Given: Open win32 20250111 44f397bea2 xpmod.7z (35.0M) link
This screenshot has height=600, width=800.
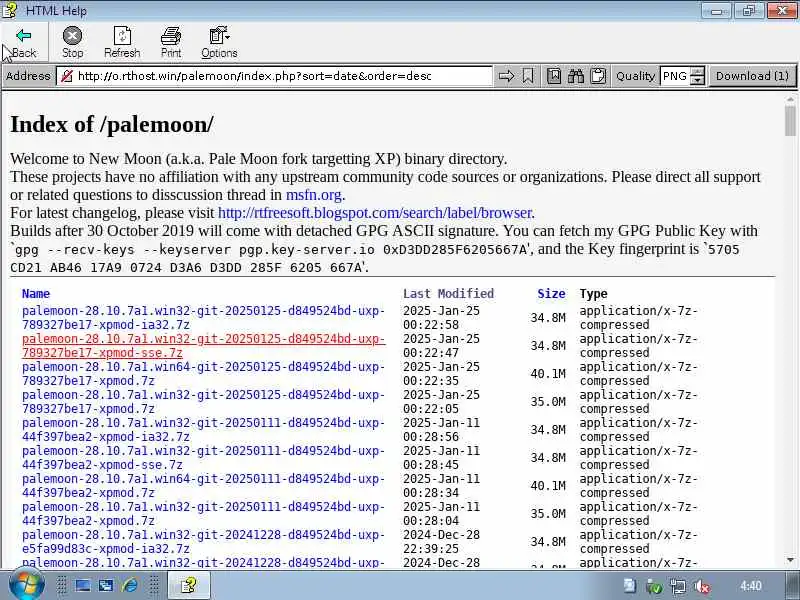Looking at the screenshot, I should point(203,514).
